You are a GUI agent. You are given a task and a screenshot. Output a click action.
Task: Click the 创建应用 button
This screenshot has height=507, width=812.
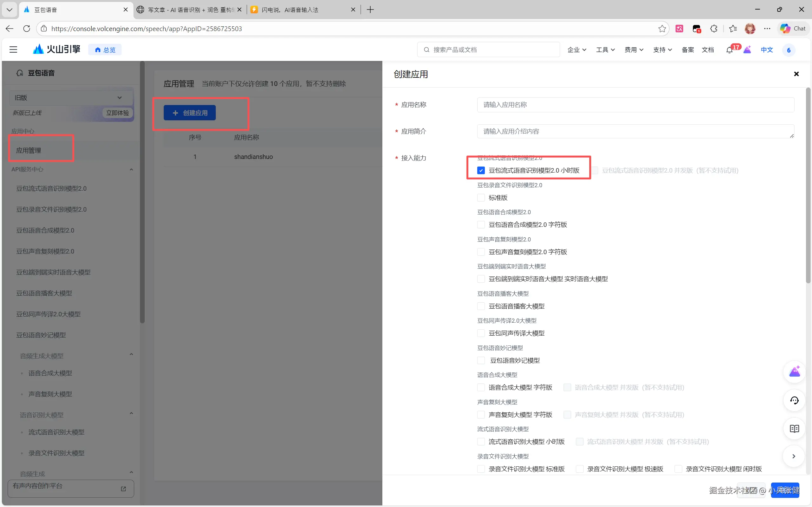190,113
